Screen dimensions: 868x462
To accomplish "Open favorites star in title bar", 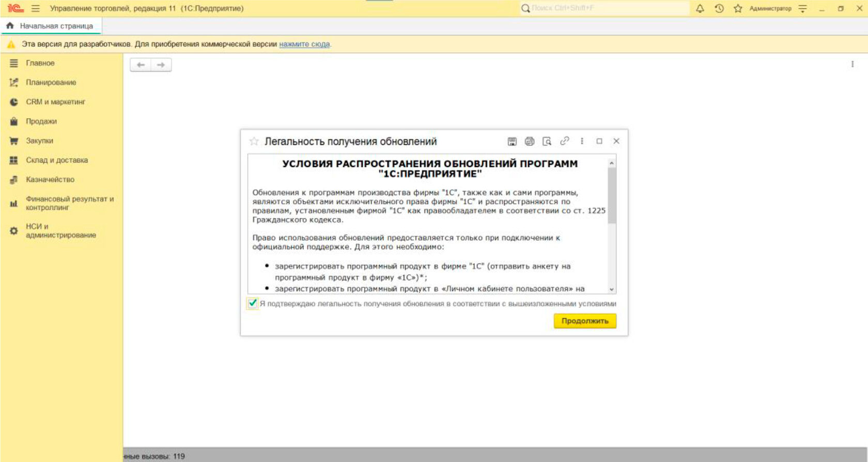I will click(738, 8).
